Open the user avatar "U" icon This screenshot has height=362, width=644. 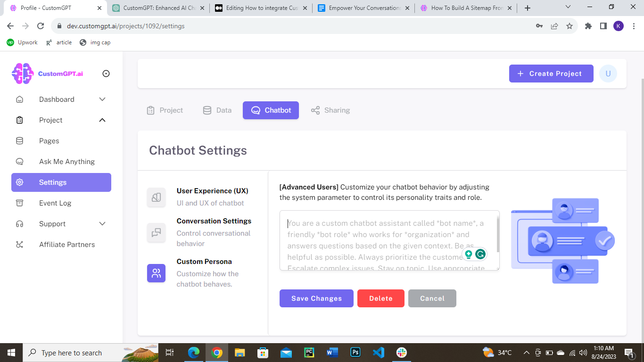click(x=608, y=74)
